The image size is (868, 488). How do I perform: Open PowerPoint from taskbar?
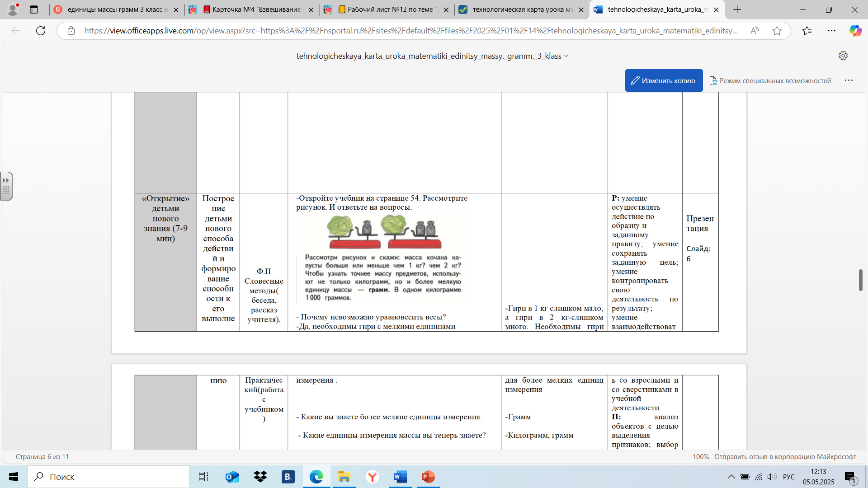pyautogui.click(x=428, y=477)
